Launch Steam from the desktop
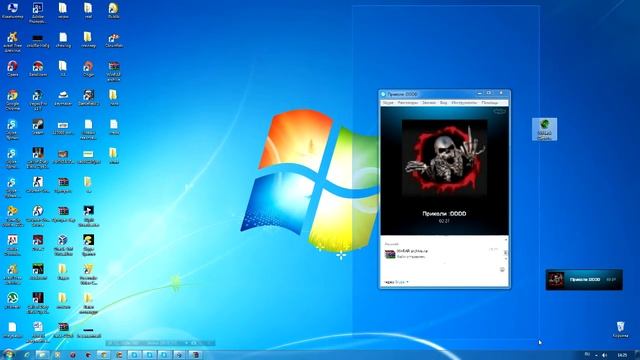This screenshot has height=360, width=640. coord(38,127)
